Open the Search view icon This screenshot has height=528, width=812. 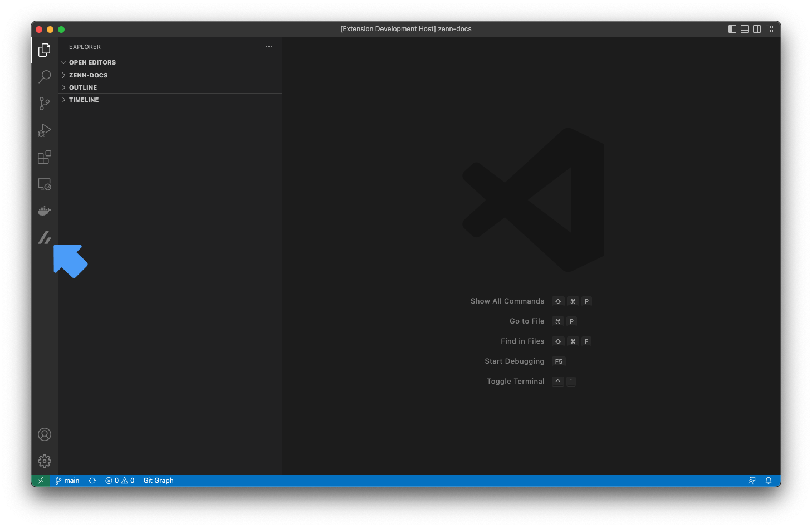pyautogui.click(x=45, y=76)
